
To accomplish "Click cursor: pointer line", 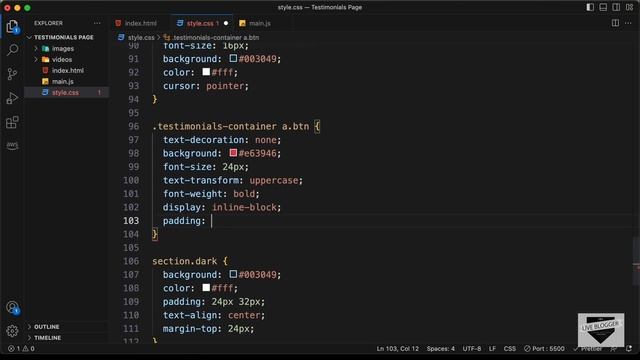I will click(206, 86).
